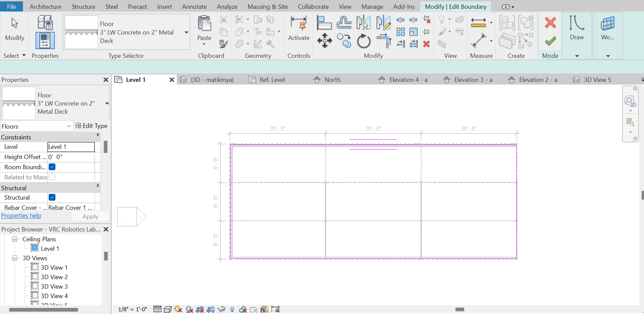Open the Properties panel floor type dropdown
Screen dimensions: 644x314
pyautogui.click(x=107, y=104)
